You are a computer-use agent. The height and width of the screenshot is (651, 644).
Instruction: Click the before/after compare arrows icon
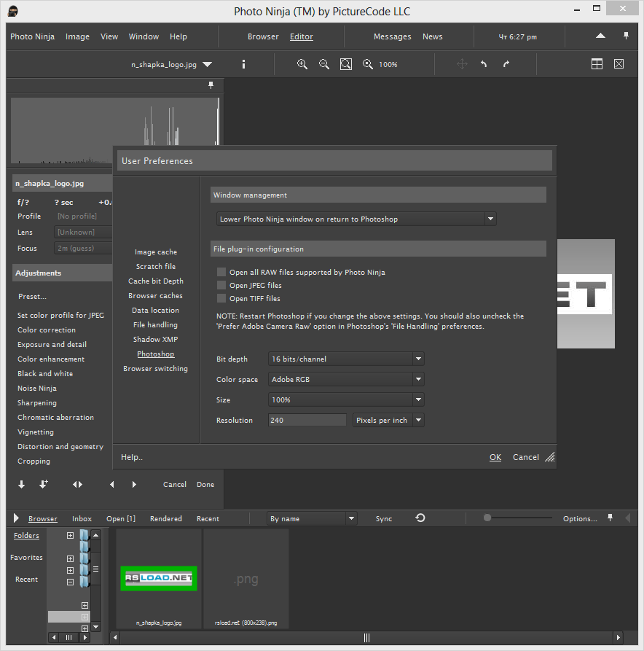[x=78, y=485]
